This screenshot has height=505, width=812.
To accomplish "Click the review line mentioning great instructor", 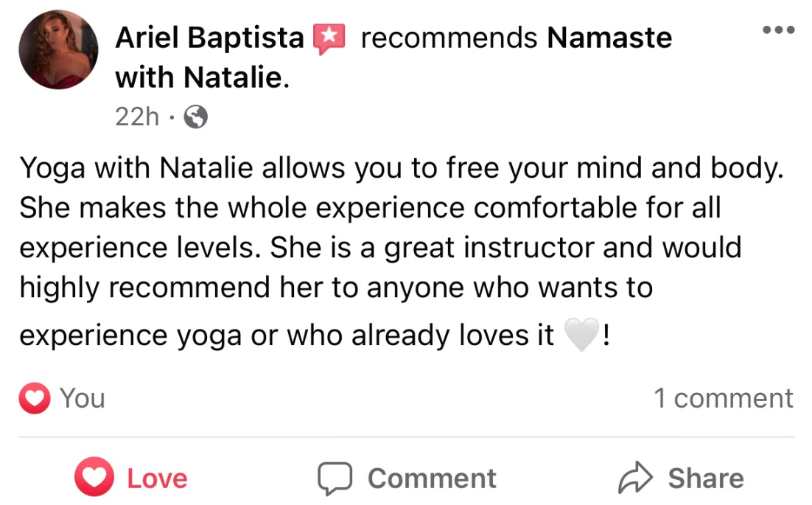I will click(x=379, y=248).
